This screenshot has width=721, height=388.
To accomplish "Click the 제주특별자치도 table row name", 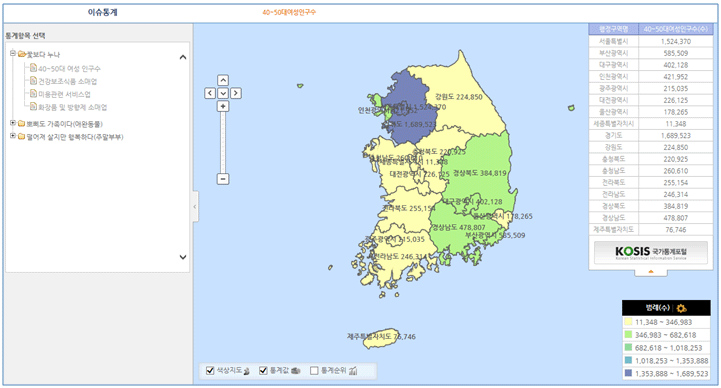I will (x=614, y=229).
